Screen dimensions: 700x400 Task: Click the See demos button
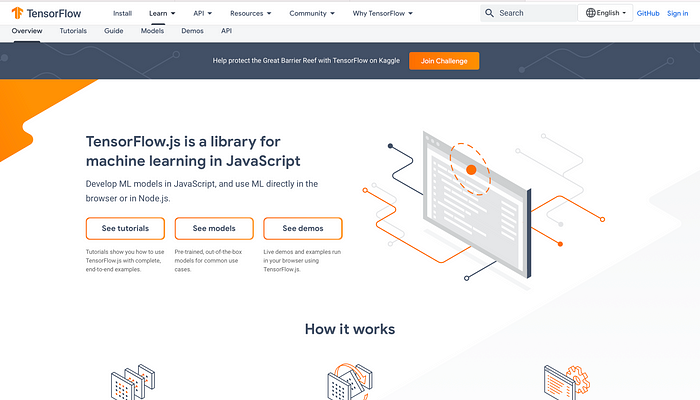303,229
